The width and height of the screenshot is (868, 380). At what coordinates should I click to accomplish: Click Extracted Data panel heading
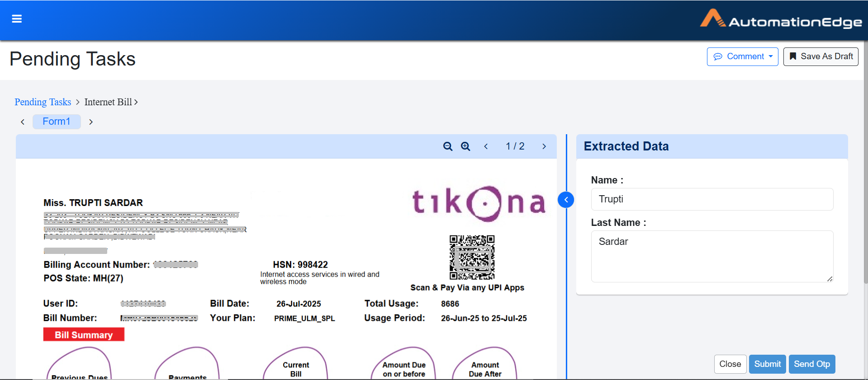[626, 146]
